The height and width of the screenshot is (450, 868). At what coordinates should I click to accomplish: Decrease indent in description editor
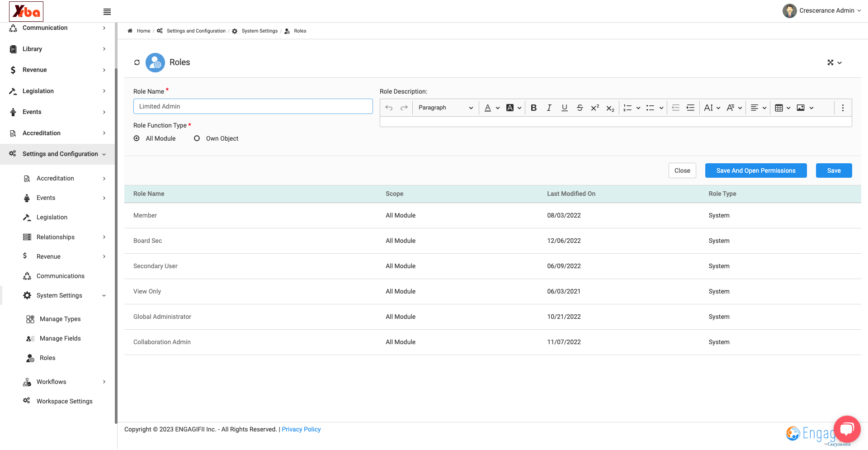tap(675, 108)
